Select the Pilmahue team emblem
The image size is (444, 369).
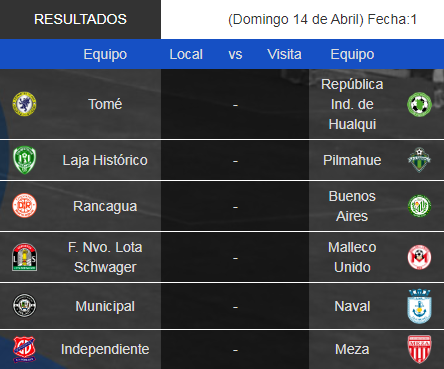pos(419,160)
